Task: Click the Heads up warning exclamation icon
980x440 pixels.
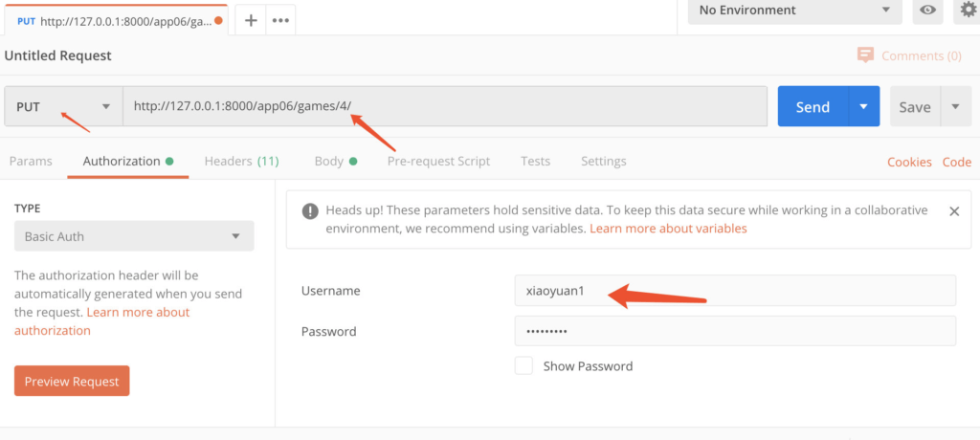Action: [x=310, y=211]
